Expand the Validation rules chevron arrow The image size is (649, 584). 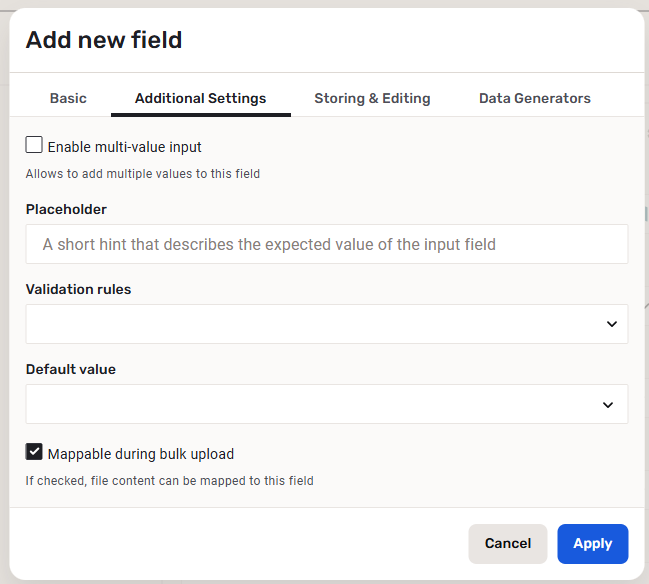pos(610,324)
